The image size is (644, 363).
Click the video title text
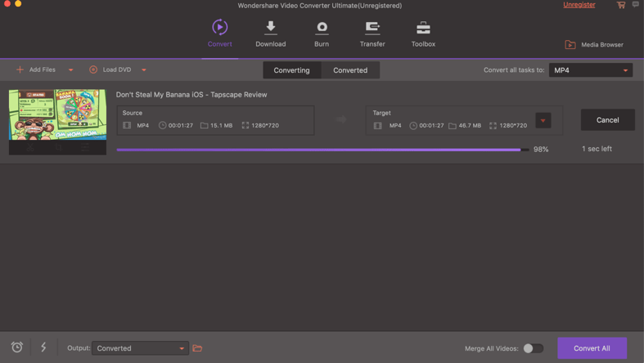tap(191, 95)
